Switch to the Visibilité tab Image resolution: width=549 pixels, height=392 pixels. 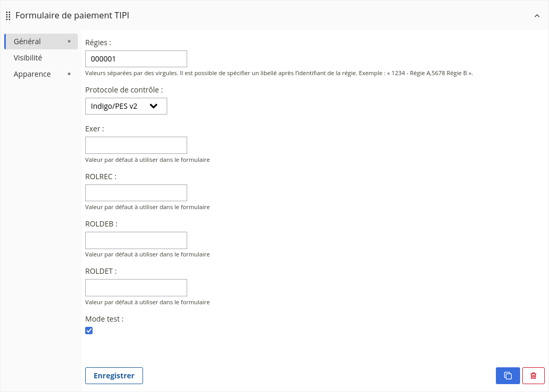click(41, 58)
